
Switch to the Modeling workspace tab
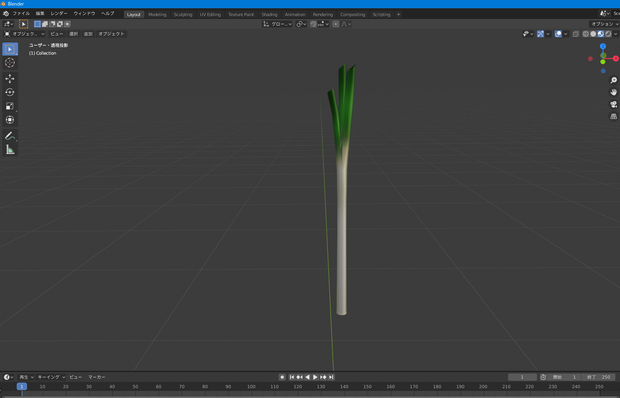157,15
